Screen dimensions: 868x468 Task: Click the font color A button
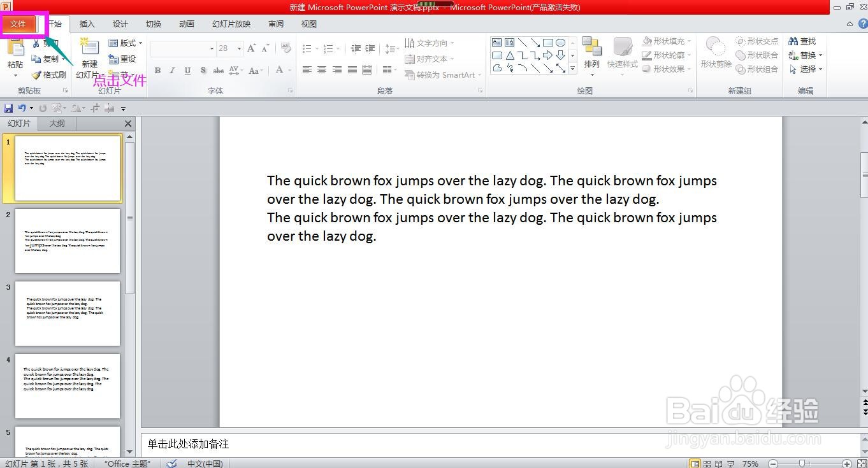click(x=279, y=71)
